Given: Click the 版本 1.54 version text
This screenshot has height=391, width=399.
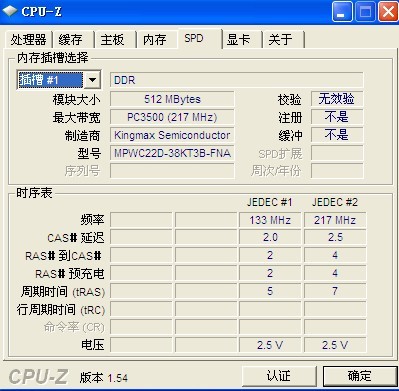Looking at the screenshot, I should tap(104, 378).
